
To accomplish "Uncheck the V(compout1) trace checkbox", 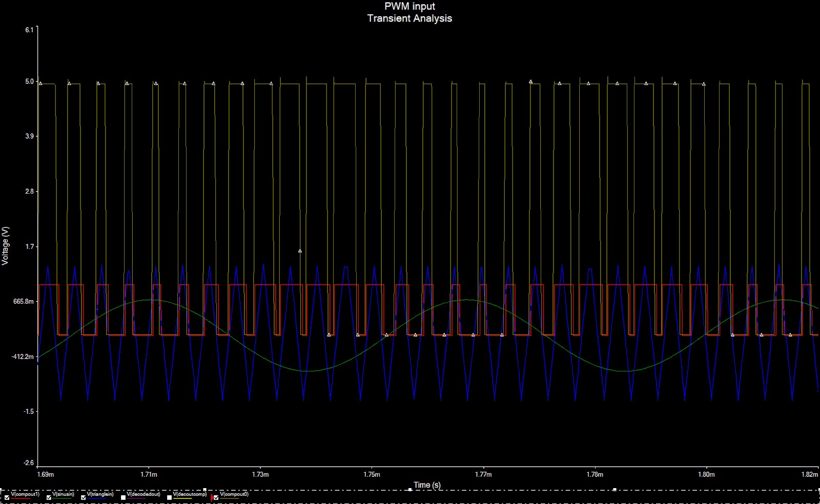I will (x=7, y=497).
